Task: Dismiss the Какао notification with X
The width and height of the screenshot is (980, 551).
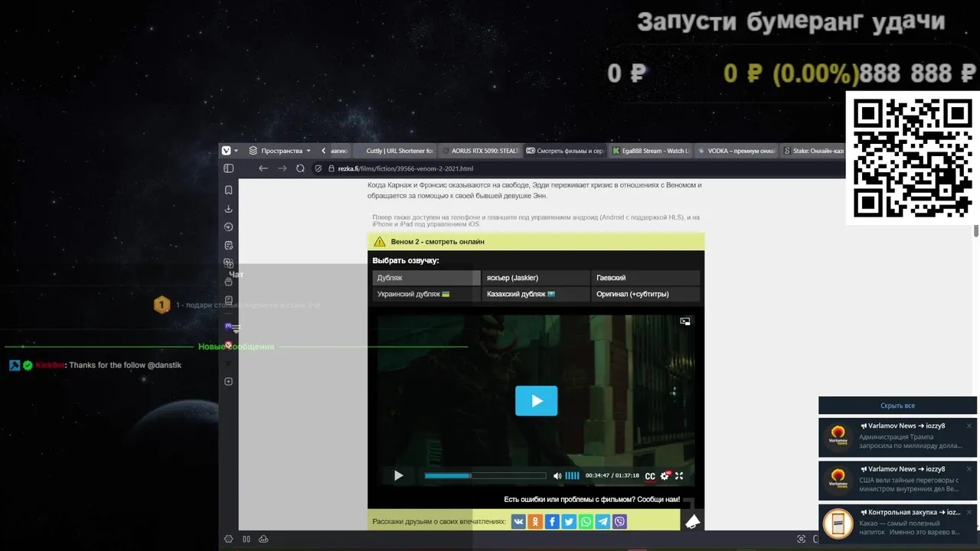Action: [969, 512]
